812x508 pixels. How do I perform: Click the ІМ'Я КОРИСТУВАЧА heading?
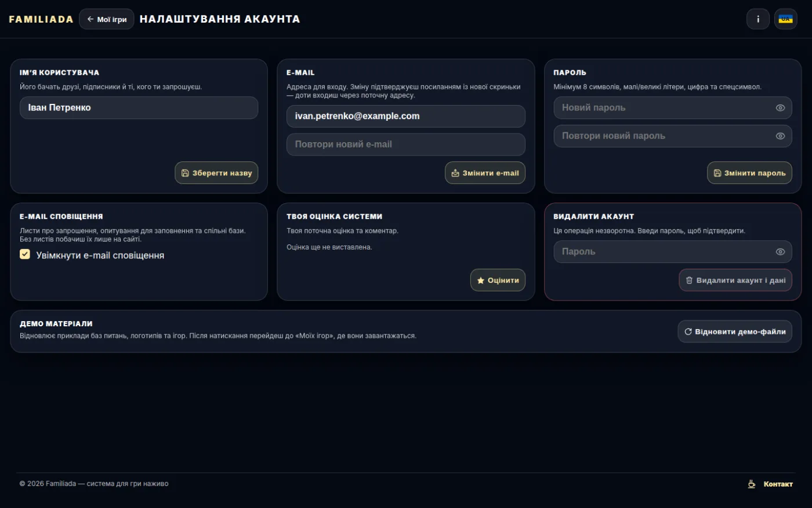pos(60,73)
